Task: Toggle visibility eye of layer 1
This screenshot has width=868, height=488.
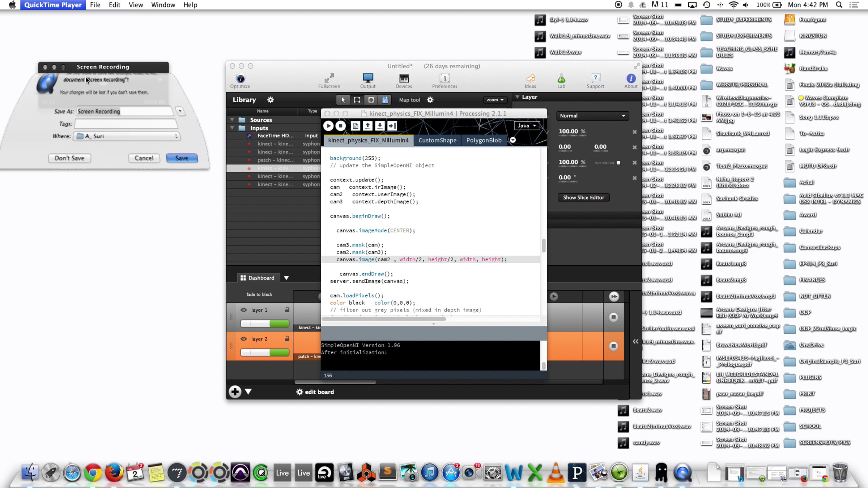Action: (x=244, y=310)
